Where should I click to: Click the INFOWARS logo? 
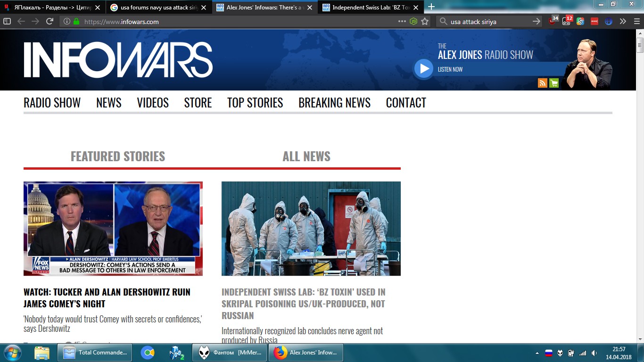118,60
